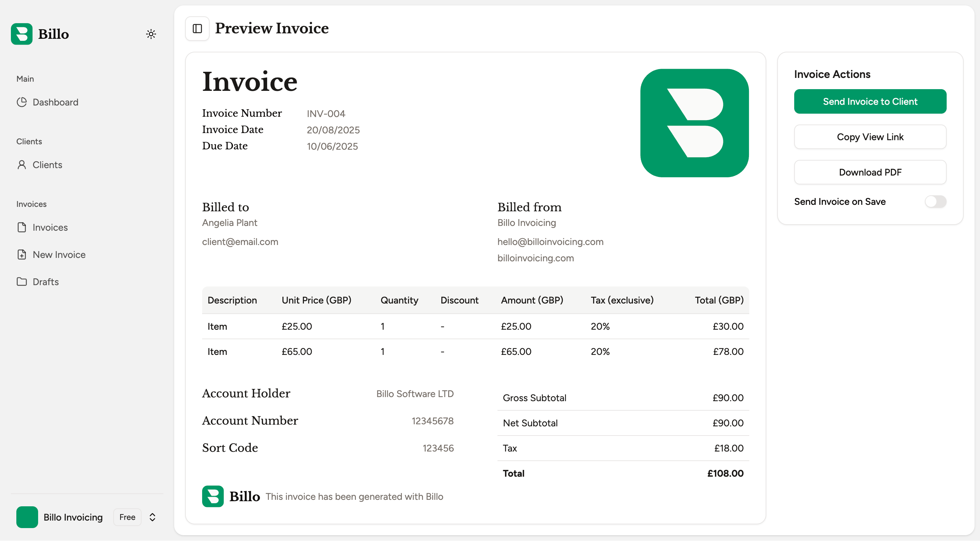The image size is (980, 541).
Task: Click the large green invoice logo
Action: coord(694,123)
